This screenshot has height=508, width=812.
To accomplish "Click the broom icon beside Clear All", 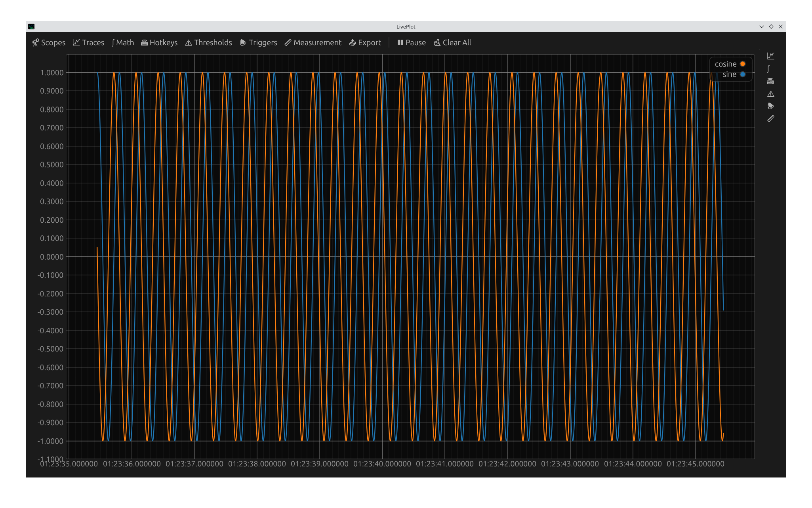I will click(437, 42).
